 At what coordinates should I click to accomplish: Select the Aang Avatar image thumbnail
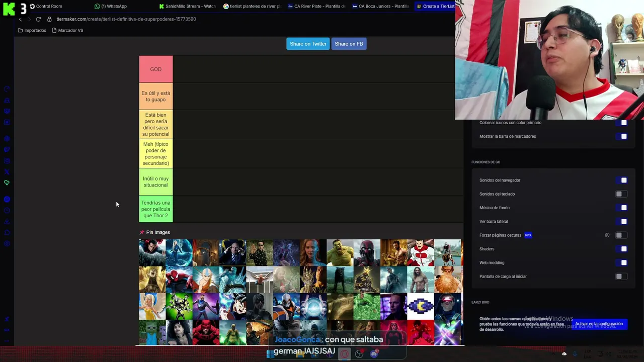206,280
